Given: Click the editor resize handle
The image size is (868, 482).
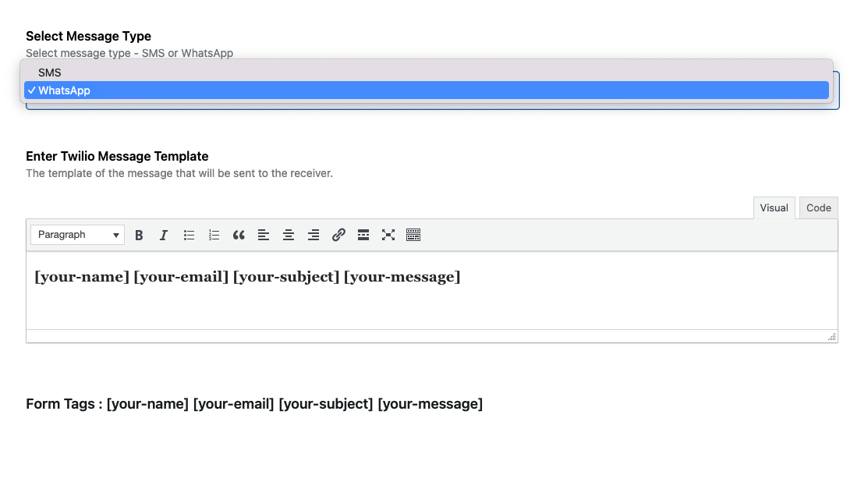Looking at the screenshot, I should coord(831,336).
